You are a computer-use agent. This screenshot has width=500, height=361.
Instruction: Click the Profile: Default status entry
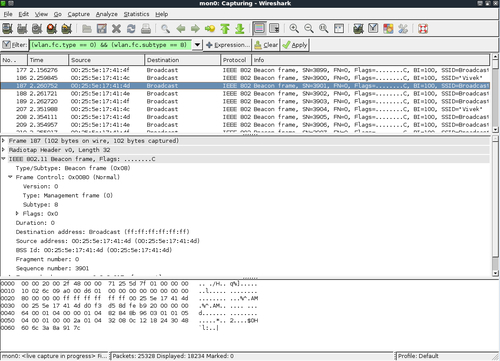(418, 356)
